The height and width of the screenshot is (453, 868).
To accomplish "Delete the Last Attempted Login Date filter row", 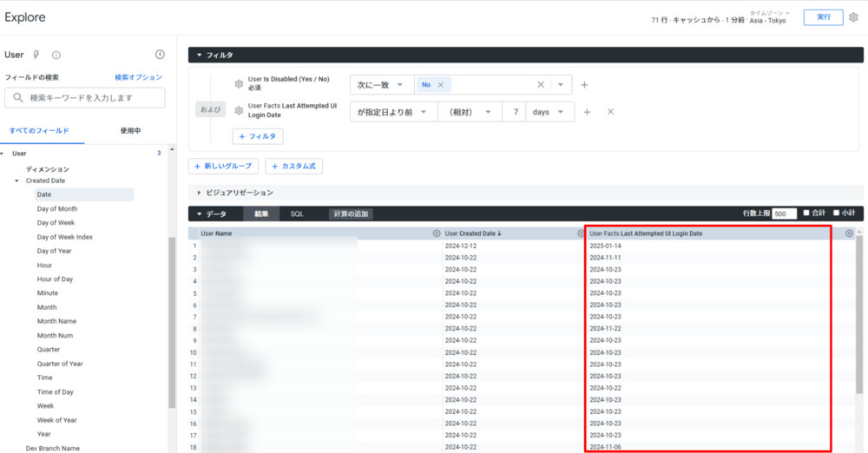I will [610, 112].
